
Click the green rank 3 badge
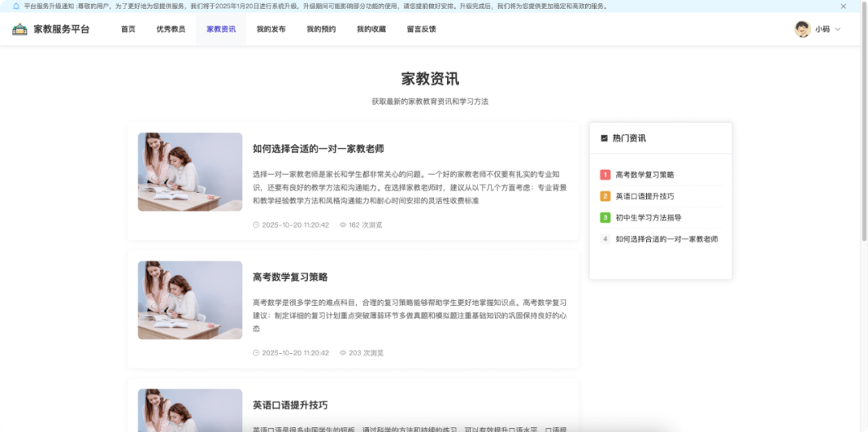coord(605,218)
